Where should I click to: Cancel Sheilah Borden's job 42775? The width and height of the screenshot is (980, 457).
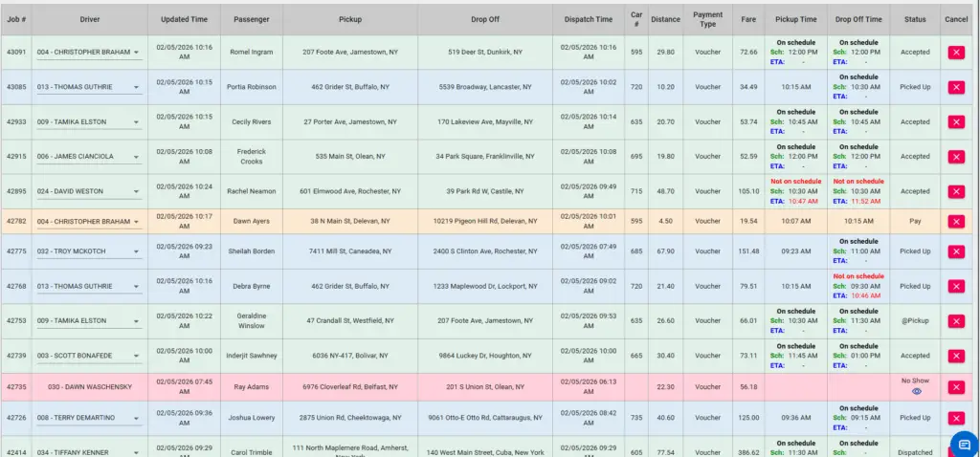pyautogui.click(x=955, y=251)
